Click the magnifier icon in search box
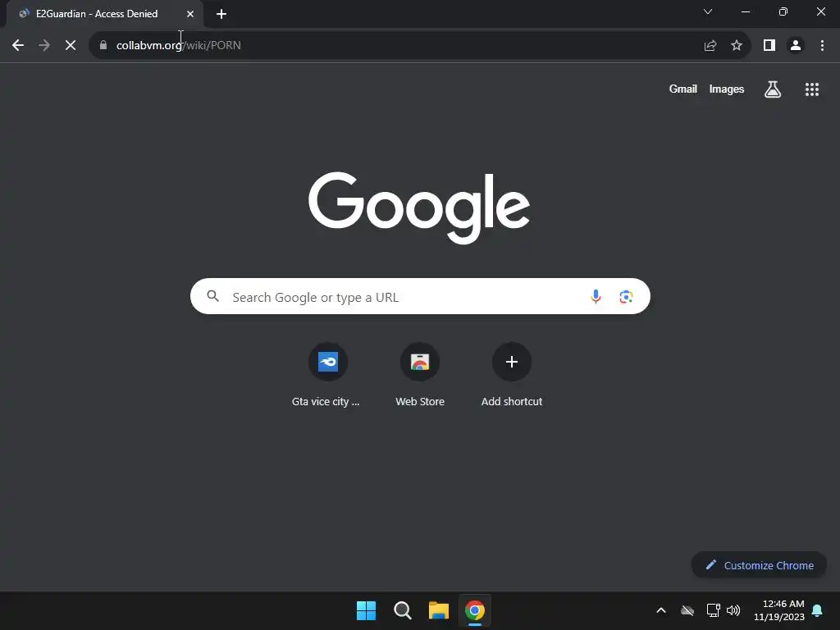The width and height of the screenshot is (840, 630). (x=212, y=295)
